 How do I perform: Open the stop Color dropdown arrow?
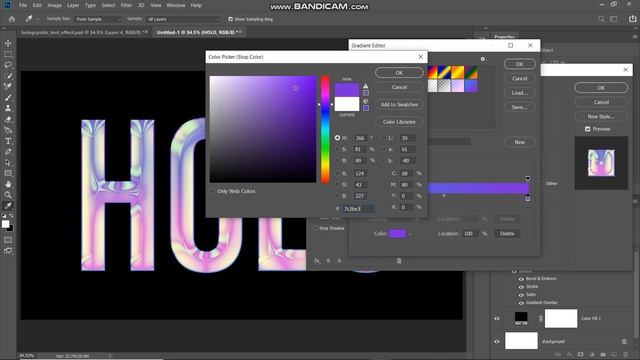pyautogui.click(x=410, y=234)
